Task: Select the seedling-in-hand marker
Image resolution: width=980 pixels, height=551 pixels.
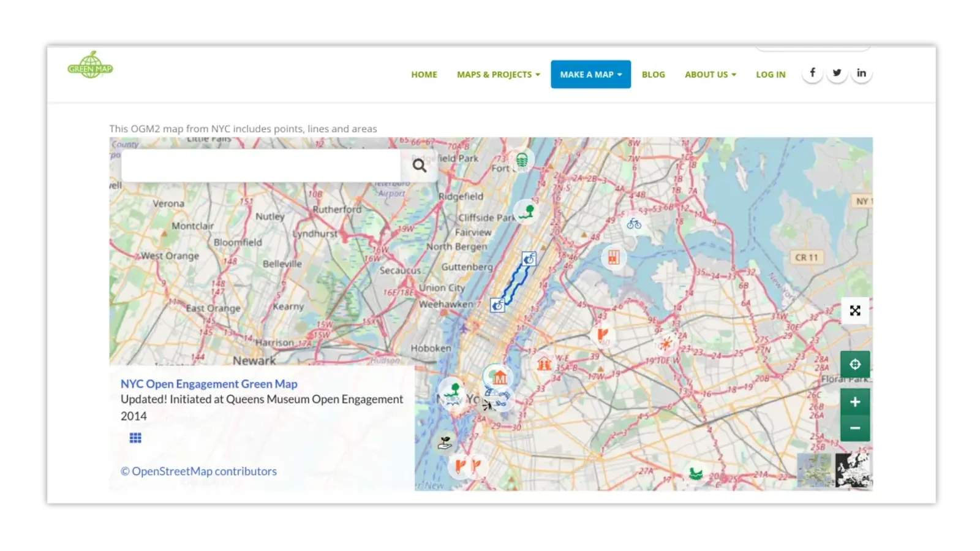Action: tap(445, 442)
